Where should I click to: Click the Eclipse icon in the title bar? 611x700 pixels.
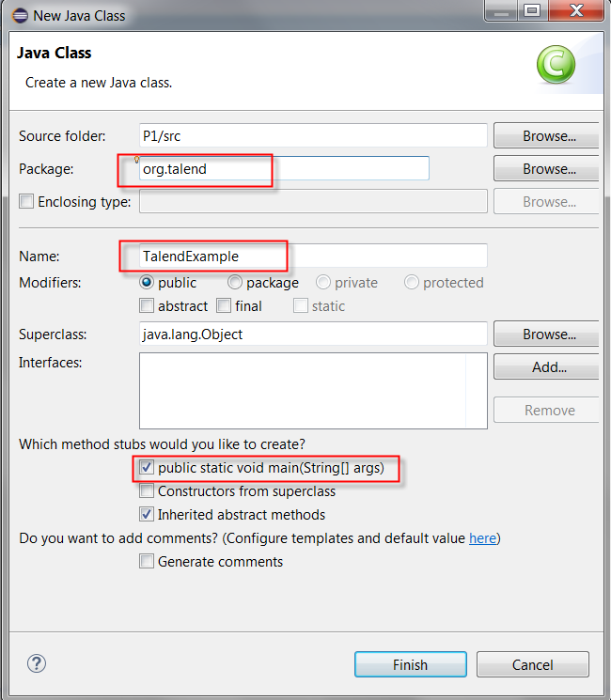20,15
